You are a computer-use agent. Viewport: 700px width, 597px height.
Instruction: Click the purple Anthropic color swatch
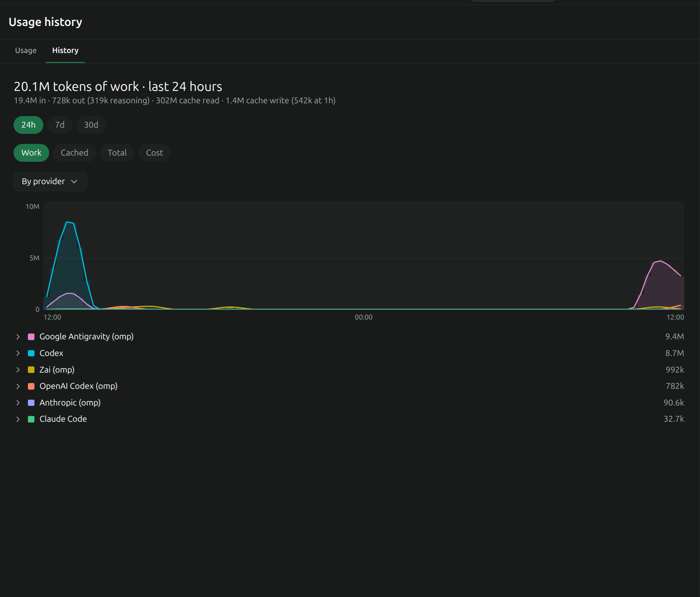pos(31,403)
